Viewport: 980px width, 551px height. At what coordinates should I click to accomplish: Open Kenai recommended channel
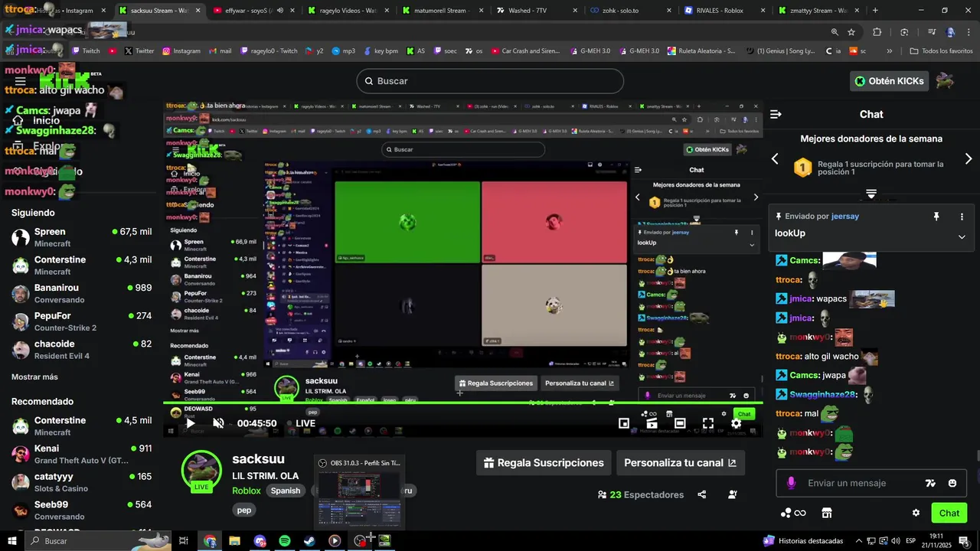click(x=82, y=454)
